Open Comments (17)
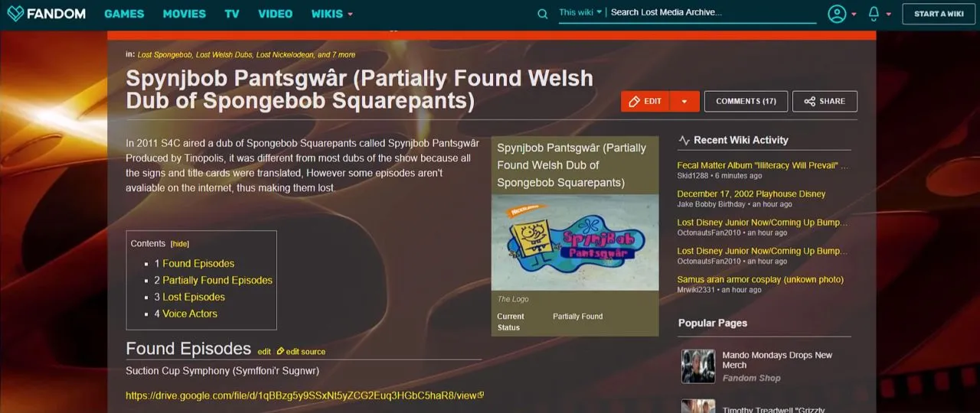Viewport: 980px width, 413px height. [x=746, y=101]
